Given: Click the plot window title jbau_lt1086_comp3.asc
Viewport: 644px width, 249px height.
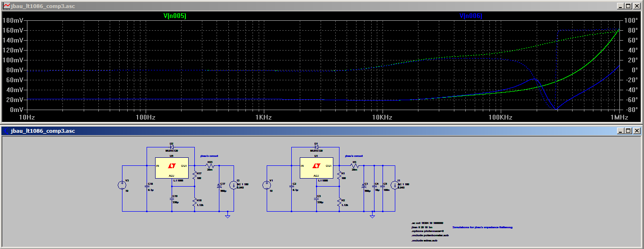Looking at the screenshot, I should 43,6.
